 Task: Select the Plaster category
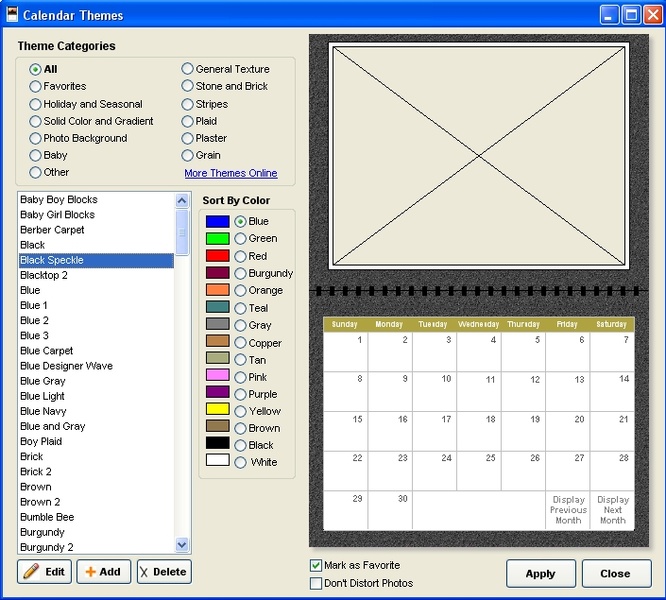[187, 138]
